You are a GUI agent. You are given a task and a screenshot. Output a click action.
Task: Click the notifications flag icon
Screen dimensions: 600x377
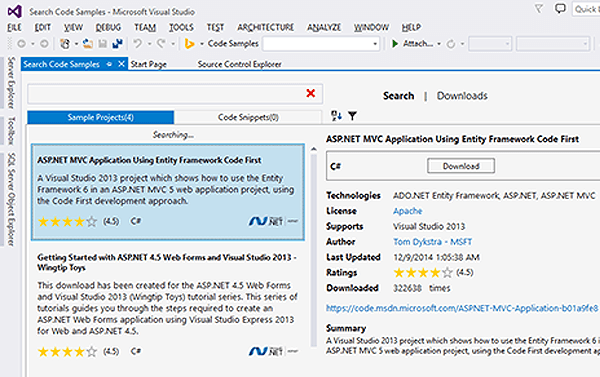pos(539,8)
